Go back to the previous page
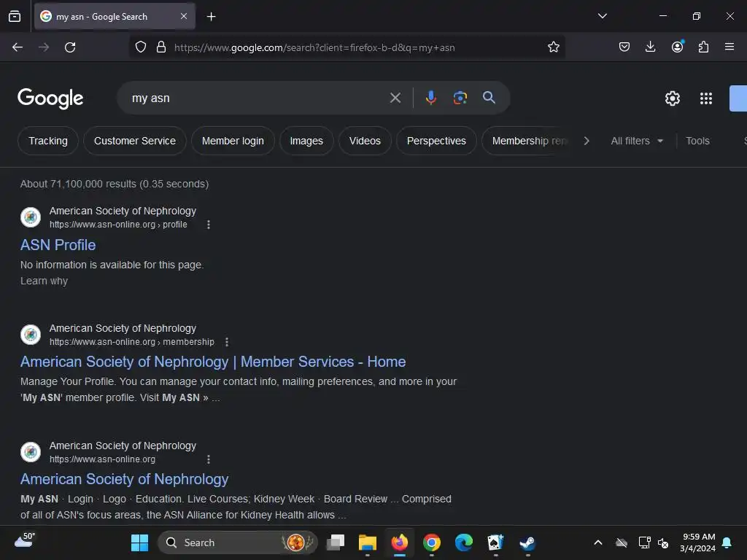The image size is (747, 560). 18,47
